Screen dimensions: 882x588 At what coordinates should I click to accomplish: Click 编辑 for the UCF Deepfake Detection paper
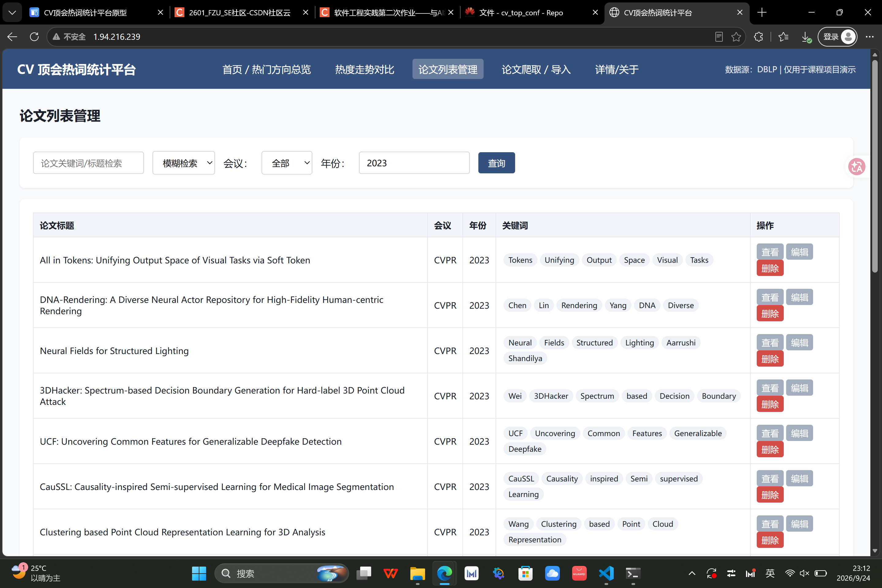(800, 433)
